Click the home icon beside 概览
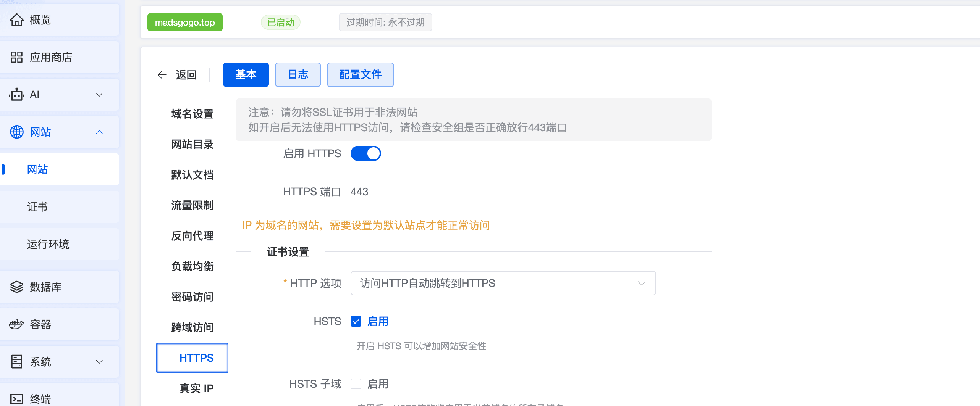This screenshot has width=980, height=406. (x=16, y=20)
